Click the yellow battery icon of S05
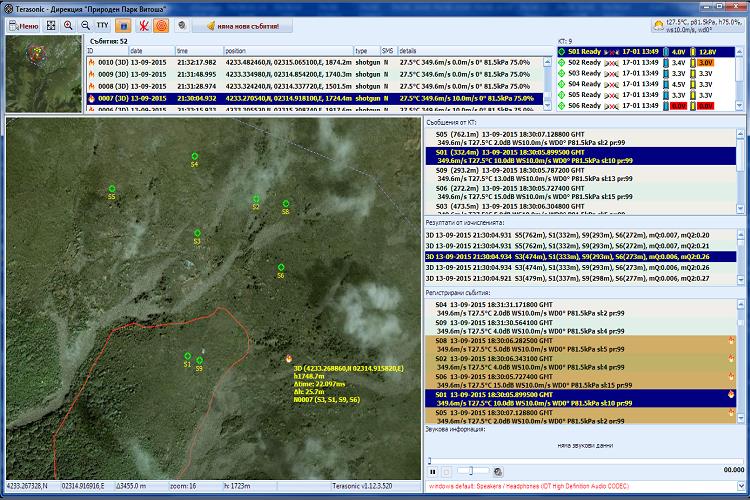 coord(692,95)
